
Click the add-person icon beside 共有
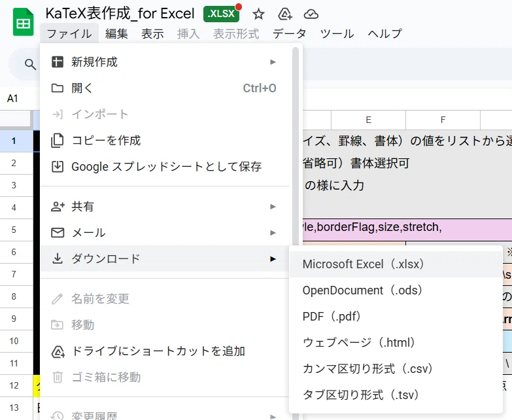58,207
